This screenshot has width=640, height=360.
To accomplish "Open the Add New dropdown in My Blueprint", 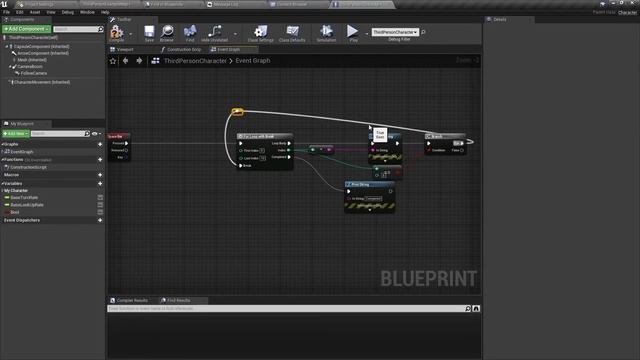I will [x=16, y=133].
